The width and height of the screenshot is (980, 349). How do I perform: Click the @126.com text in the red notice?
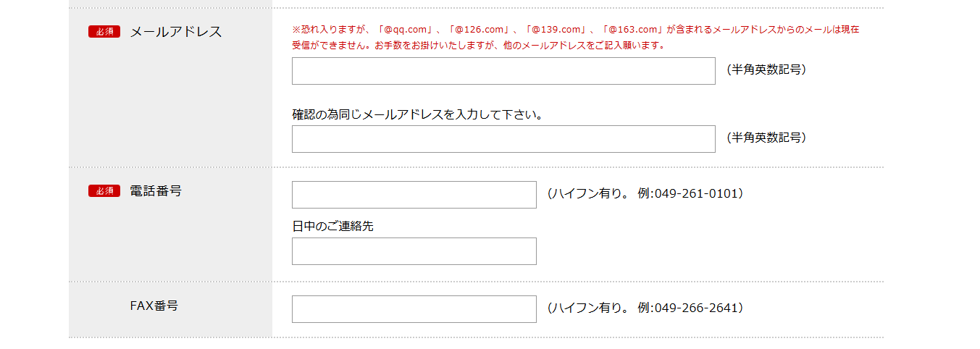(x=479, y=30)
